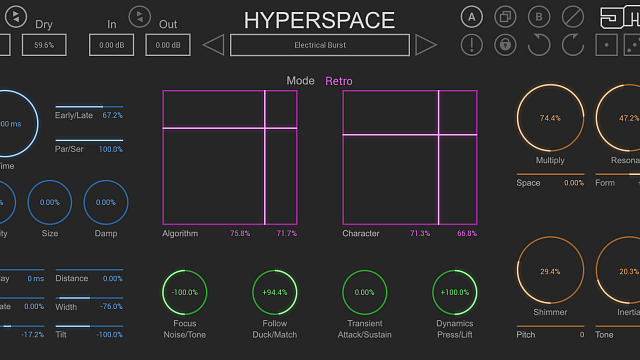Click the Dry 59.6% value field
Viewport: 640px width, 360px height.
(44, 45)
